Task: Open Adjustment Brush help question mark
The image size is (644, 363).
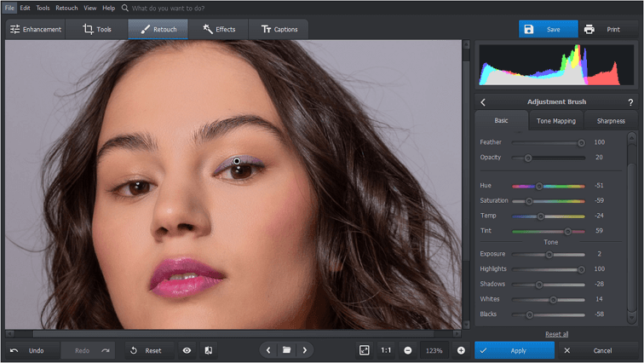Action: pyautogui.click(x=630, y=102)
